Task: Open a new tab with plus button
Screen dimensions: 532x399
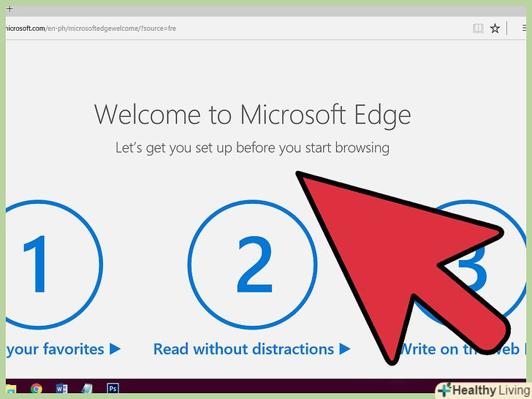Action: [9, 9]
